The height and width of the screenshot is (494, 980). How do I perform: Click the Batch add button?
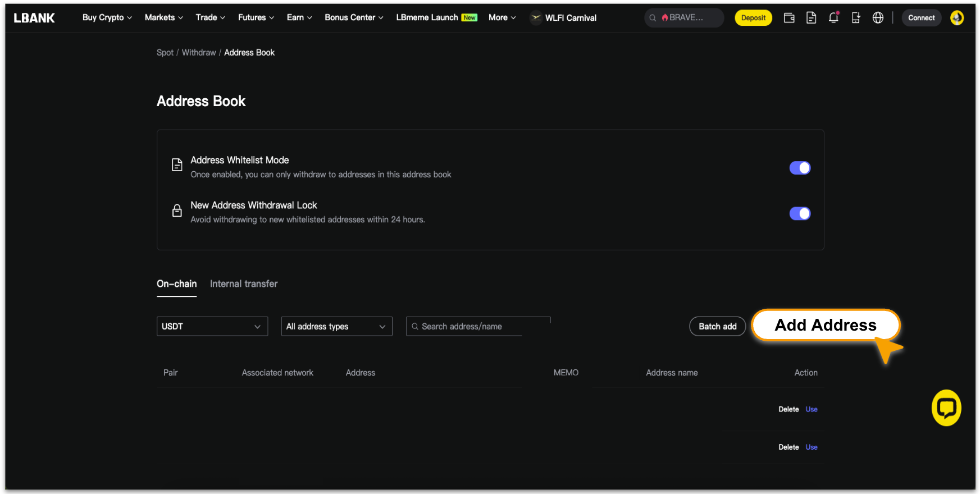717,326
